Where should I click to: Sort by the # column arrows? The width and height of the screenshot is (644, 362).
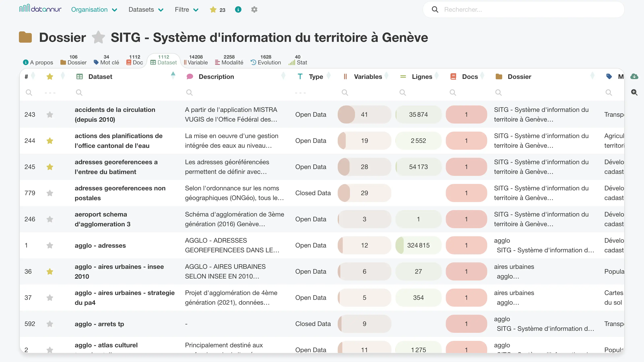(x=33, y=76)
